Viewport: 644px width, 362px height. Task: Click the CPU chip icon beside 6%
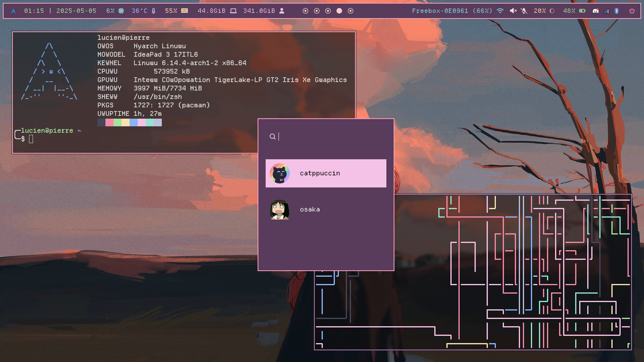click(x=121, y=11)
